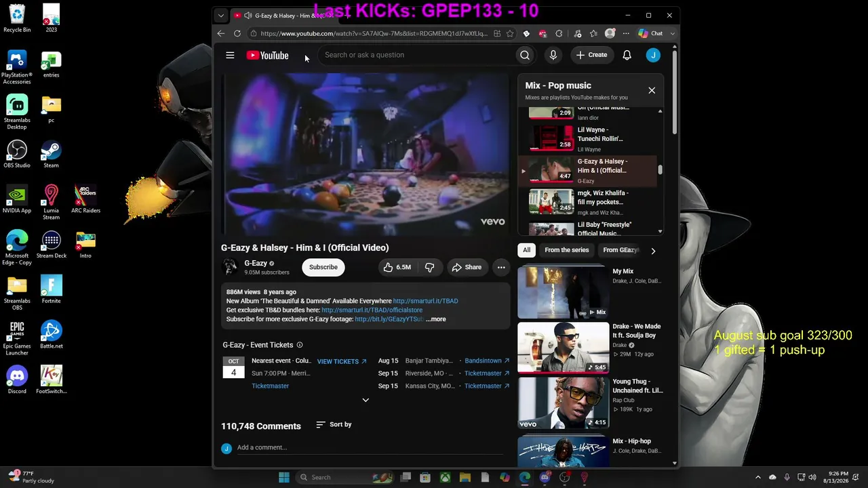Open YouTube notifications bell
This screenshot has width=868, height=488.
tap(627, 55)
